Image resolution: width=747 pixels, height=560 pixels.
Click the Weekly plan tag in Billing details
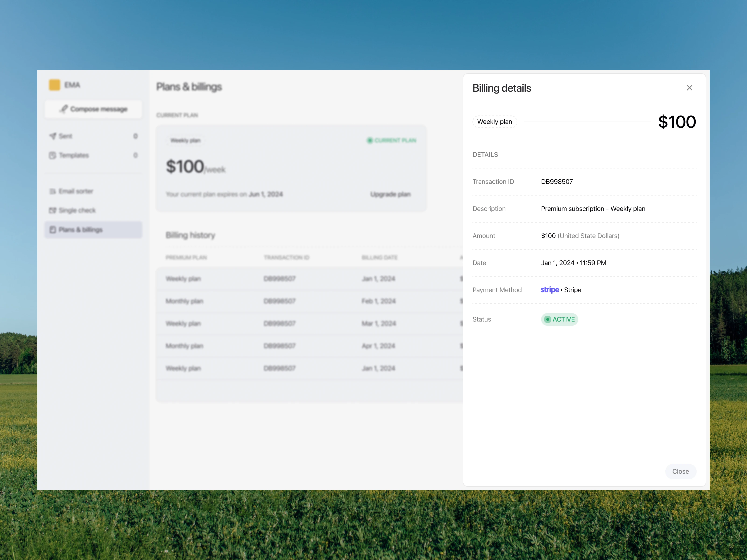pos(494,122)
